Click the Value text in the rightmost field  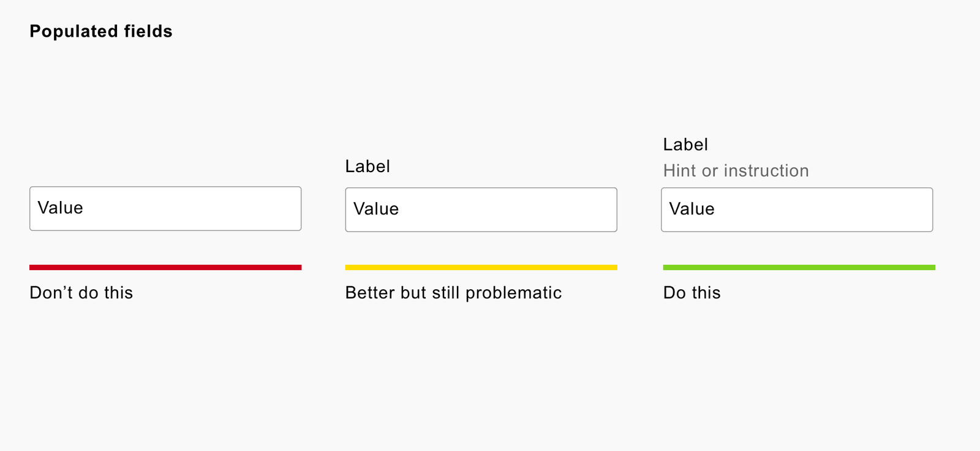[692, 209]
